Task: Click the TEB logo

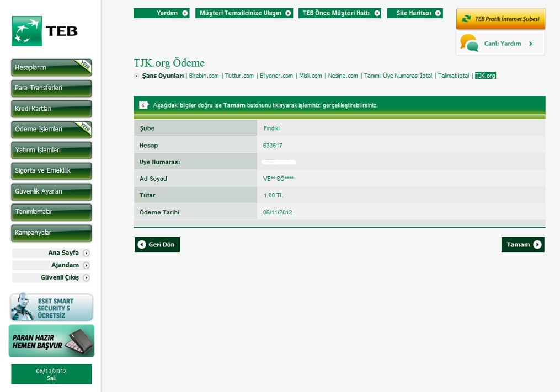Action: (x=45, y=31)
